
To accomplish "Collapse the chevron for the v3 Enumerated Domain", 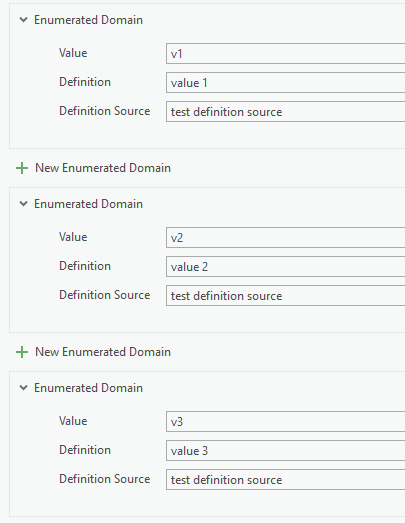I will coord(23,388).
